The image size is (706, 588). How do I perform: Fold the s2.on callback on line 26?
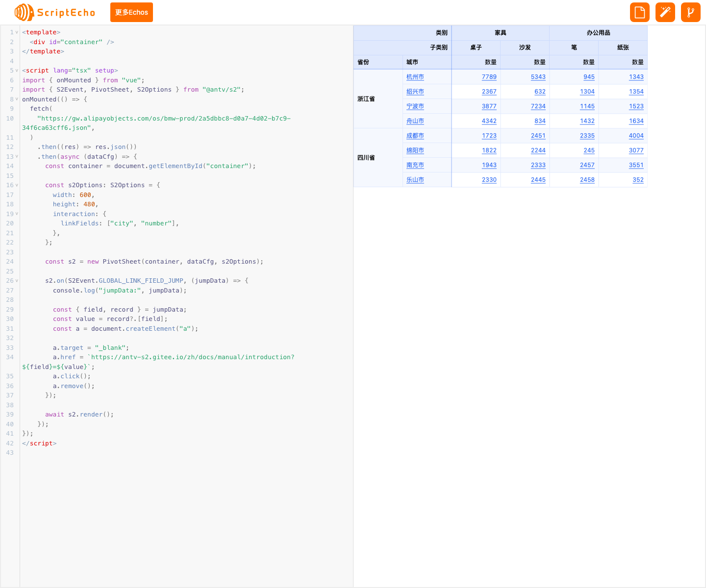pos(17,281)
